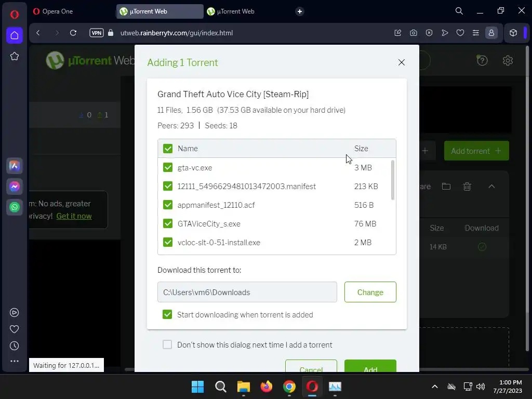532x399 pixels.
Task: Take a snapshot with camera icon
Action: [x=413, y=33]
